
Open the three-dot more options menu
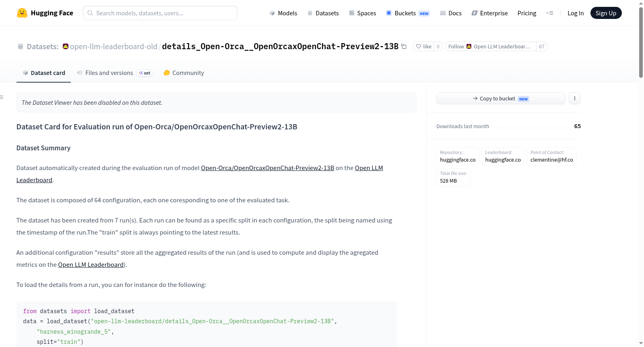(x=575, y=98)
